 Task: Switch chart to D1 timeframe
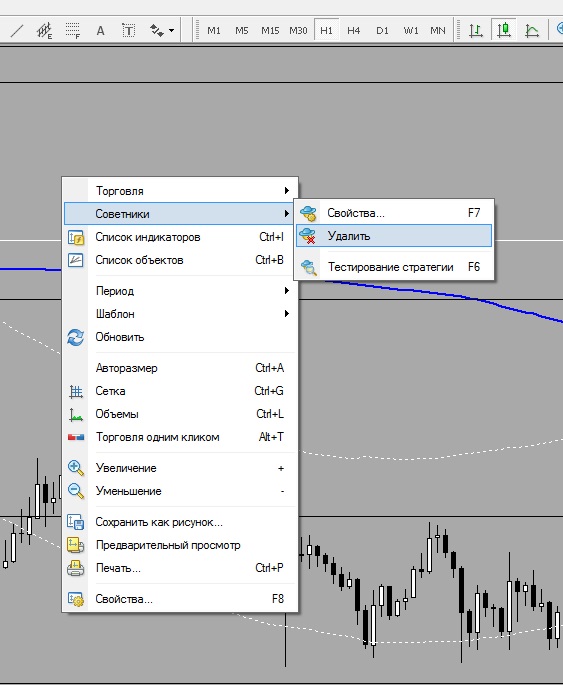pyautogui.click(x=382, y=31)
